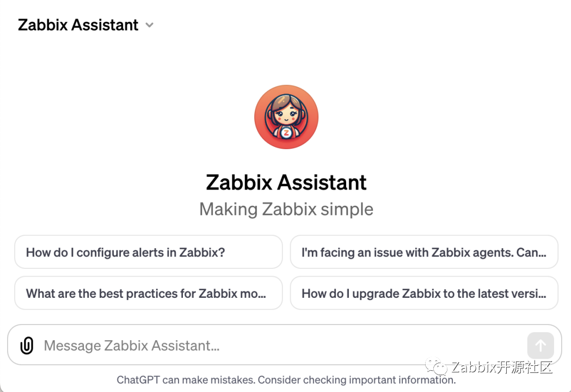Click the paperclip attach file icon
571x392 pixels.
pos(27,345)
